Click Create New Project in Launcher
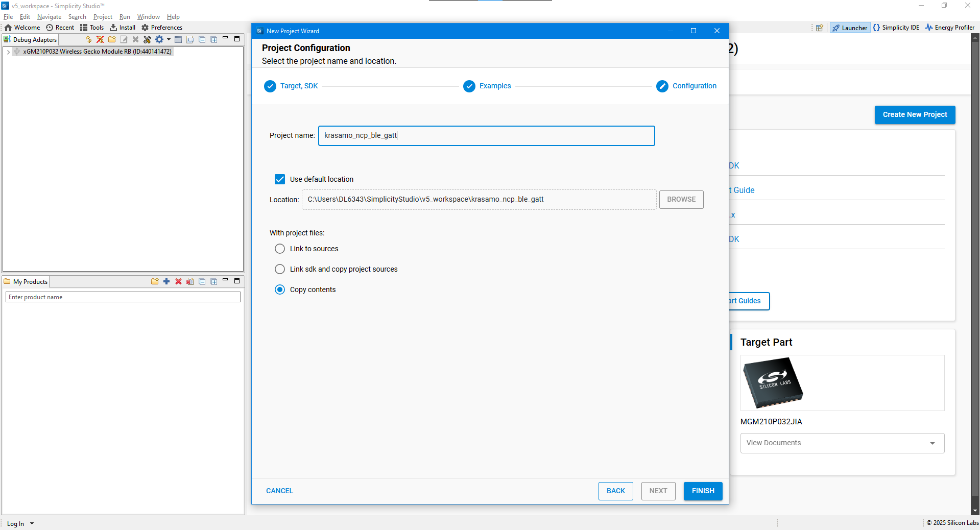The height and width of the screenshot is (530, 980). [915, 115]
